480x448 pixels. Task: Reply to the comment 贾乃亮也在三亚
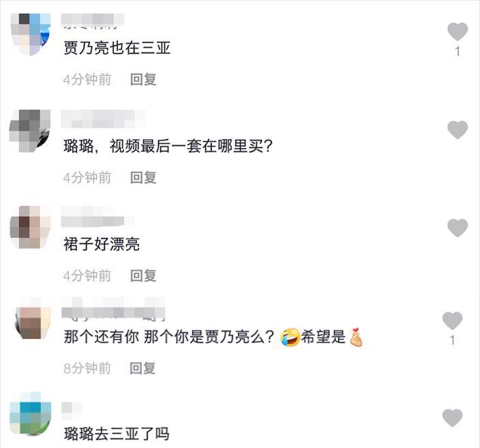coord(143,80)
